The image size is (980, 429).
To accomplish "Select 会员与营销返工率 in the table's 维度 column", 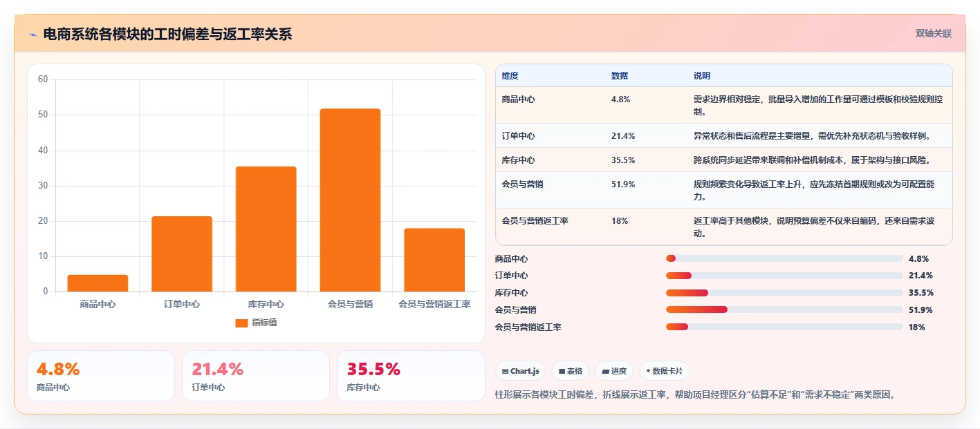I will 535,220.
